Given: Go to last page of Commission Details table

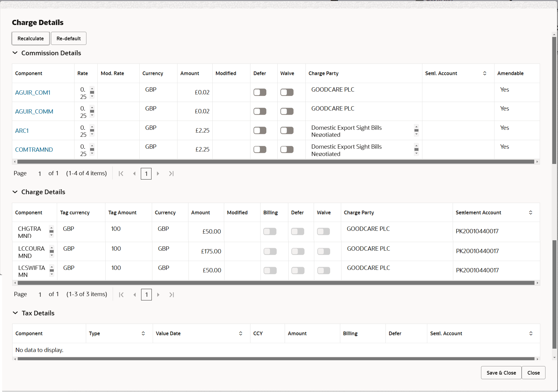Looking at the screenshot, I should click(171, 173).
